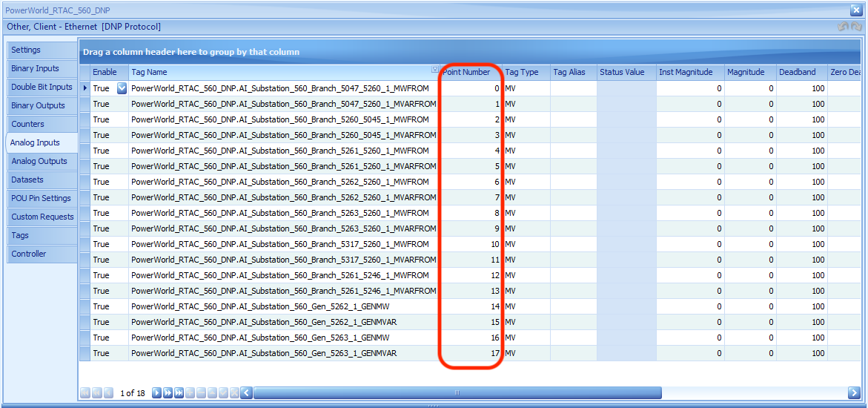The image size is (868, 408).
Task: Click horizontal scrollbar right arrow
Action: pos(854,393)
